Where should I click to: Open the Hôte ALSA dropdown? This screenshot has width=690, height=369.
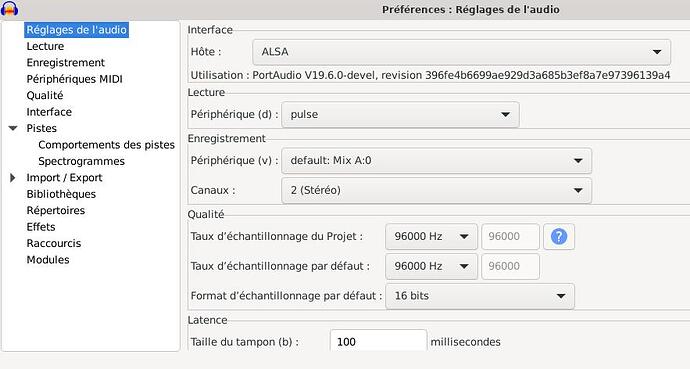click(x=461, y=52)
